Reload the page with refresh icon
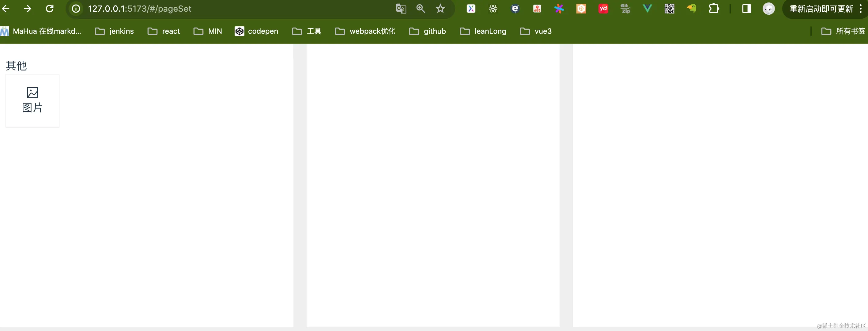Image resolution: width=868 pixels, height=331 pixels. click(50, 9)
